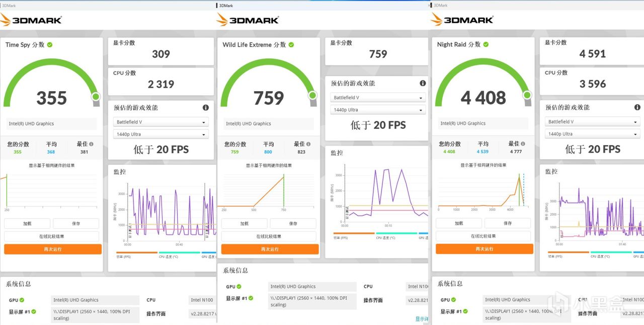Image resolution: width=644 pixels, height=325 pixels.
Task: Click the 平均 4 539 score value
Action: point(482,151)
